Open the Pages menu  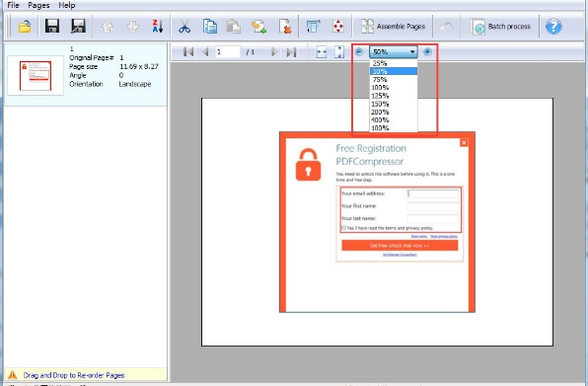coord(38,5)
